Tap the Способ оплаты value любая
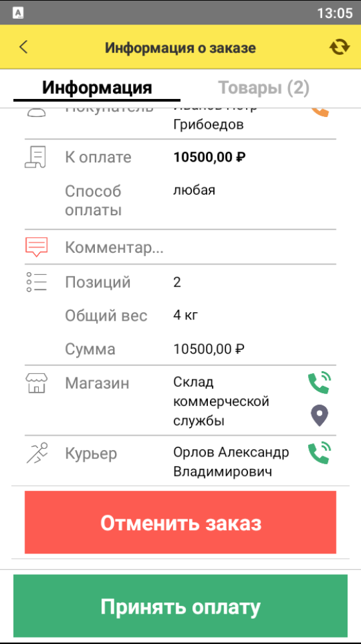361x644 pixels. (x=194, y=191)
